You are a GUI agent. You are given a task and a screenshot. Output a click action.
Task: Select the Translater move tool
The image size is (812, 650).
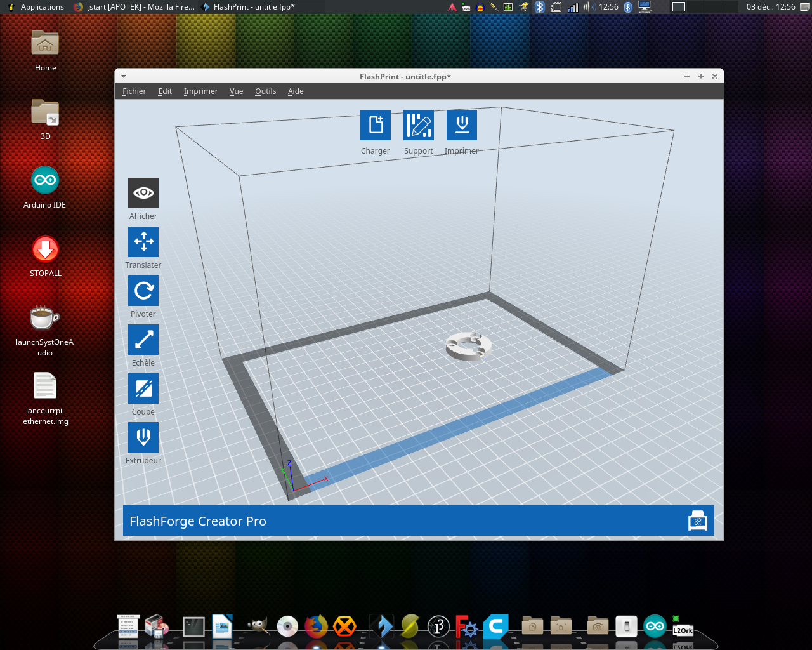pos(143,242)
